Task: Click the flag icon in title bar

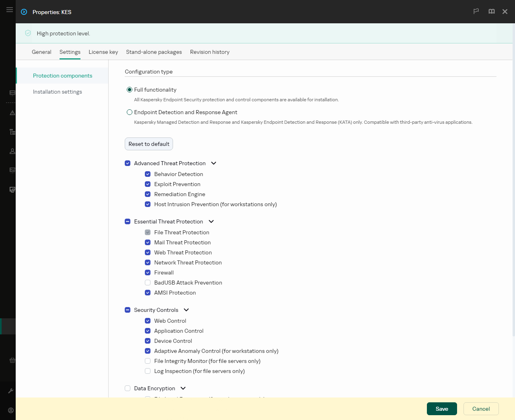Action: 476,12
